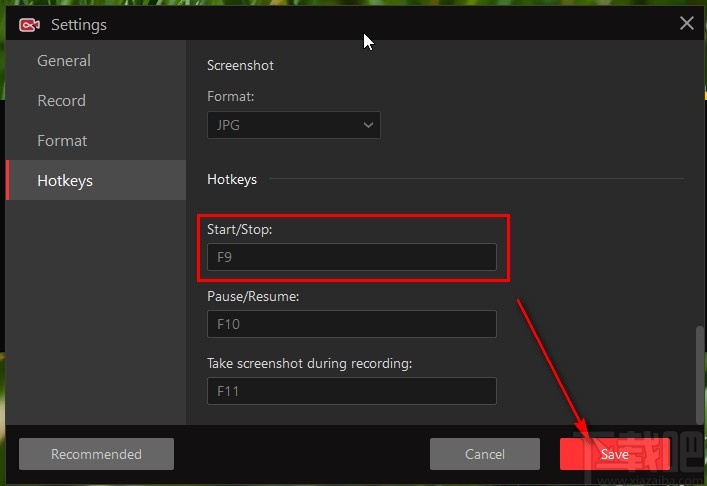Image resolution: width=707 pixels, height=486 pixels.
Task: Select the Hotkeys settings tab
Action: pos(65,181)
